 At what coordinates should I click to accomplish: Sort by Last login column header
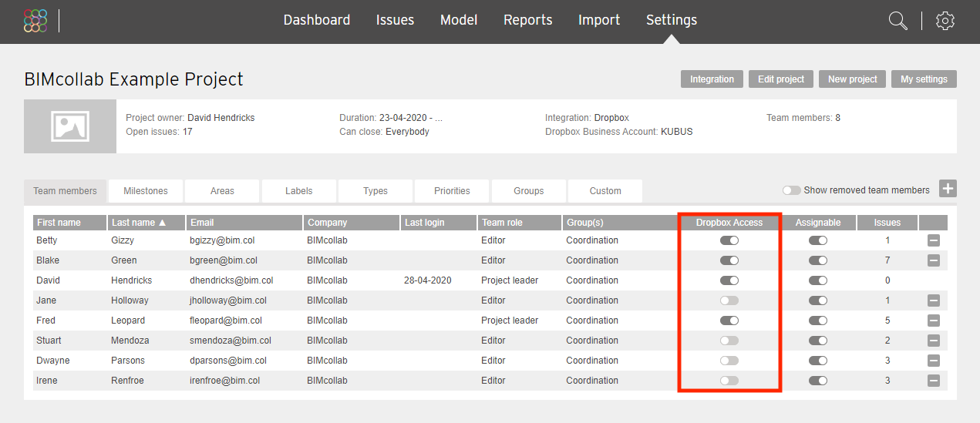pyautogui.click(x=439, y=223)
